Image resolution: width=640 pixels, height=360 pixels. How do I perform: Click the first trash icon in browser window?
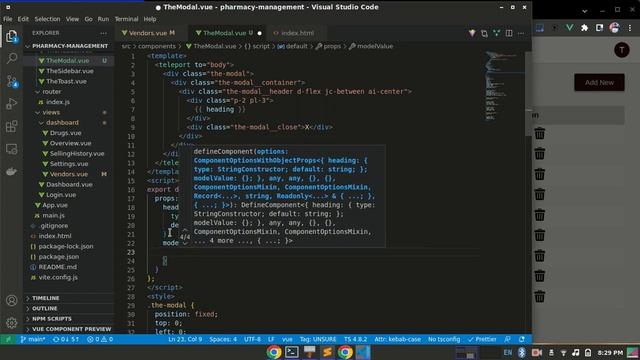[540, 133]
